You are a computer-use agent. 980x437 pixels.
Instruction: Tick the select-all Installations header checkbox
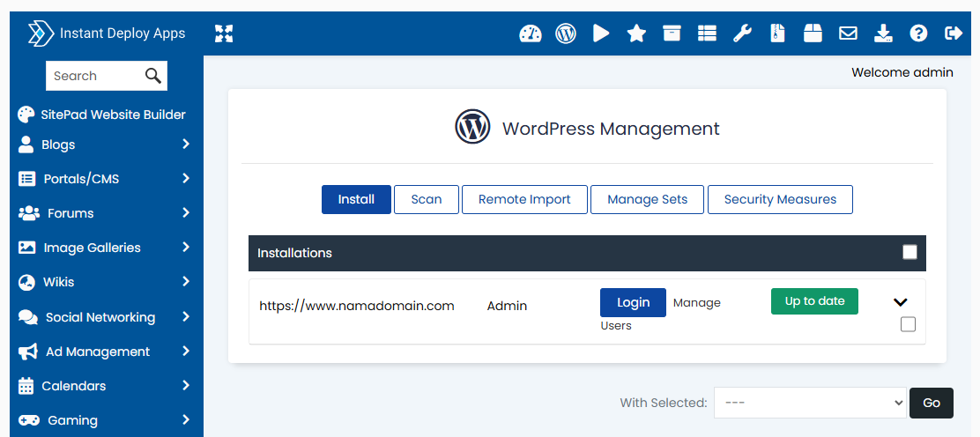(910, 252)
